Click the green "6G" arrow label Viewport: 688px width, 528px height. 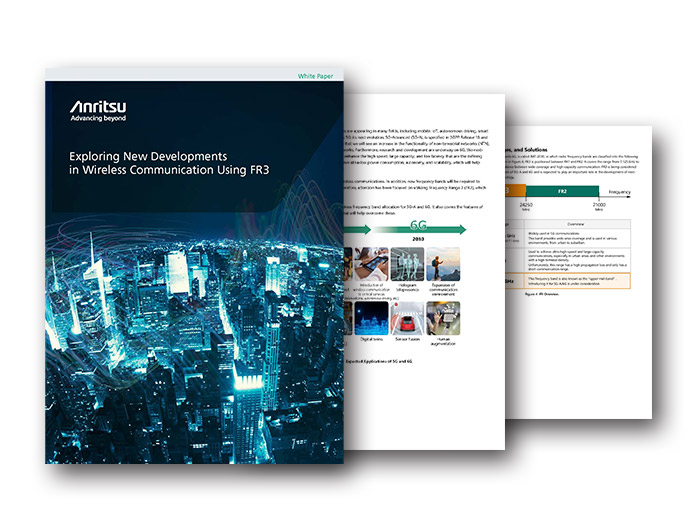(x=418, y=225)
